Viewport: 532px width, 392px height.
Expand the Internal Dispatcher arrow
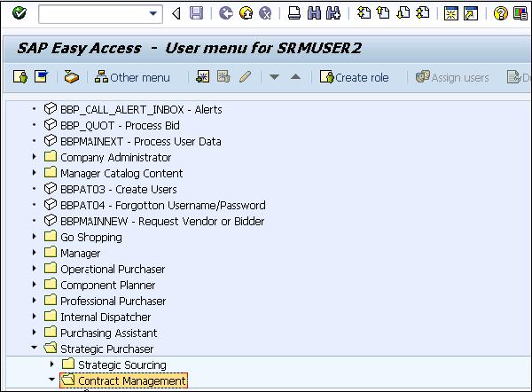tap(34, 317)
